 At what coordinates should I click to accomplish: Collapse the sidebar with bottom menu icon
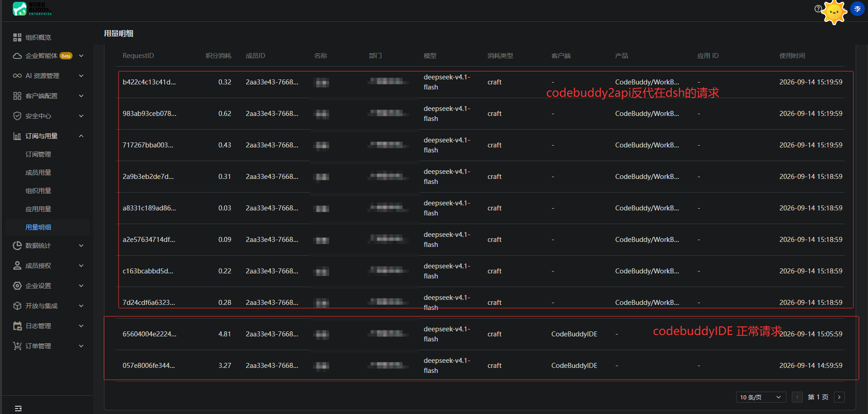(18, 409)
